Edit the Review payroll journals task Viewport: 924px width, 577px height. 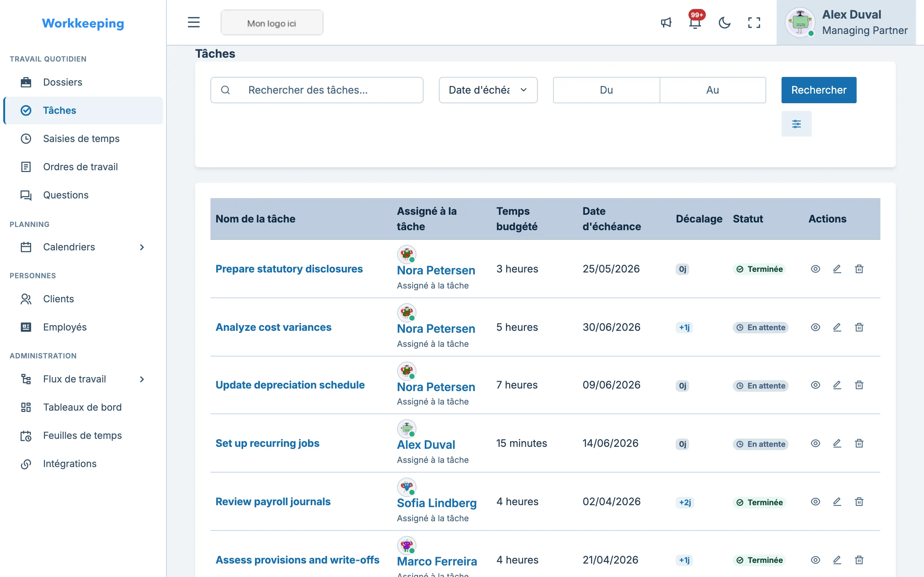point(837,501)
